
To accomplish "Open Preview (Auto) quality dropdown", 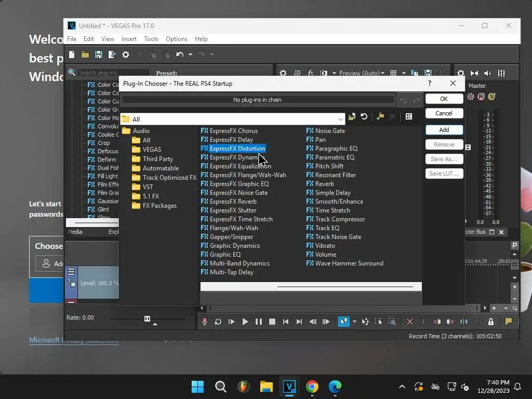I will [362, 73].
